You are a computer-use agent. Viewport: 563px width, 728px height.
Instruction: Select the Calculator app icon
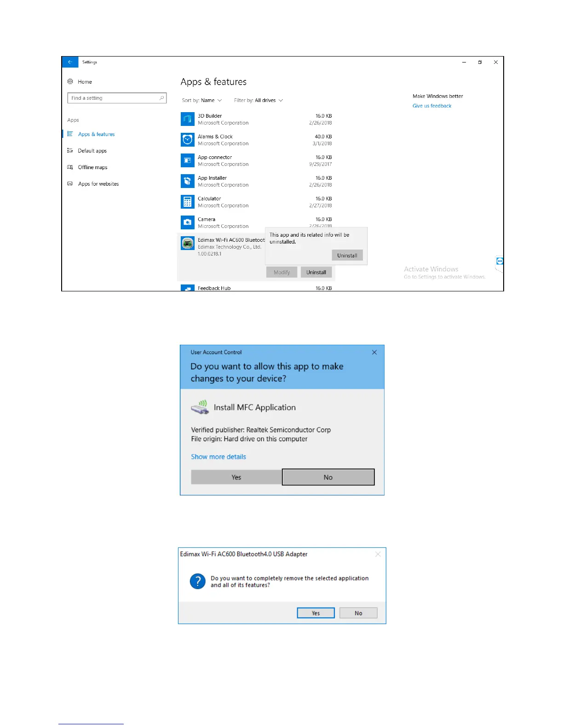pos(188,202)
